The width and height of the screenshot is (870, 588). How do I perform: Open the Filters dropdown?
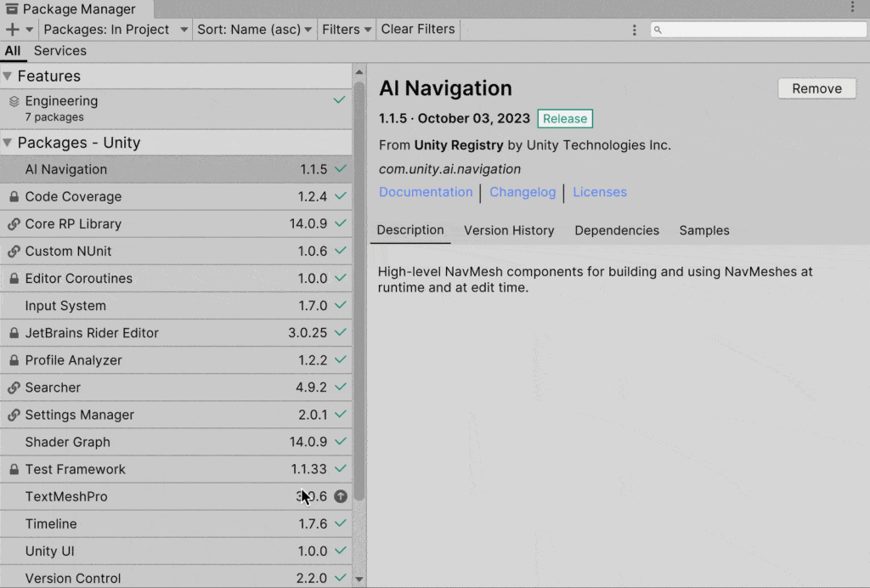347,29
